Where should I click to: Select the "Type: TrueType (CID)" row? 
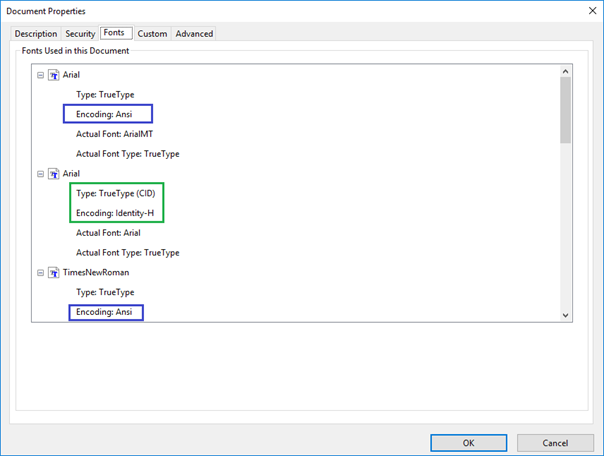(114, 193)
